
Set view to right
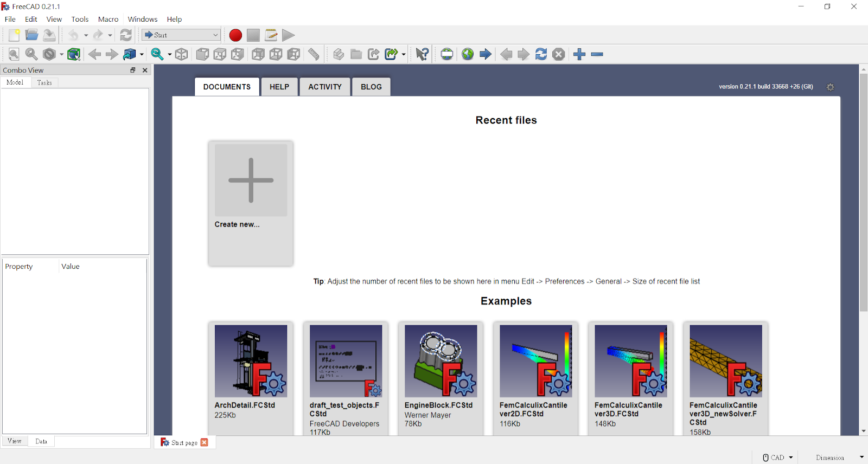pos(238,54)
